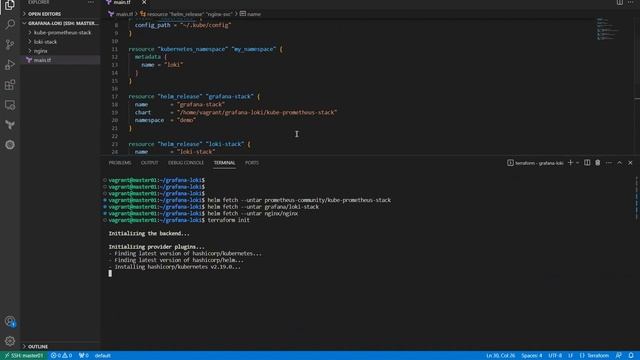
Task: Expand the Outline section
Action: 60,347
